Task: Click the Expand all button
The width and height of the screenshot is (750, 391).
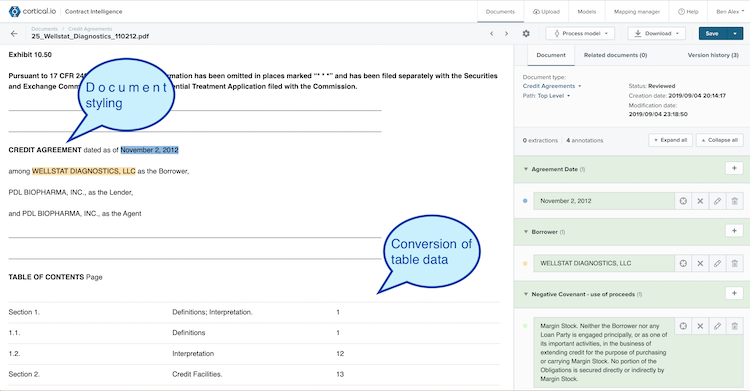Action: 670,140
